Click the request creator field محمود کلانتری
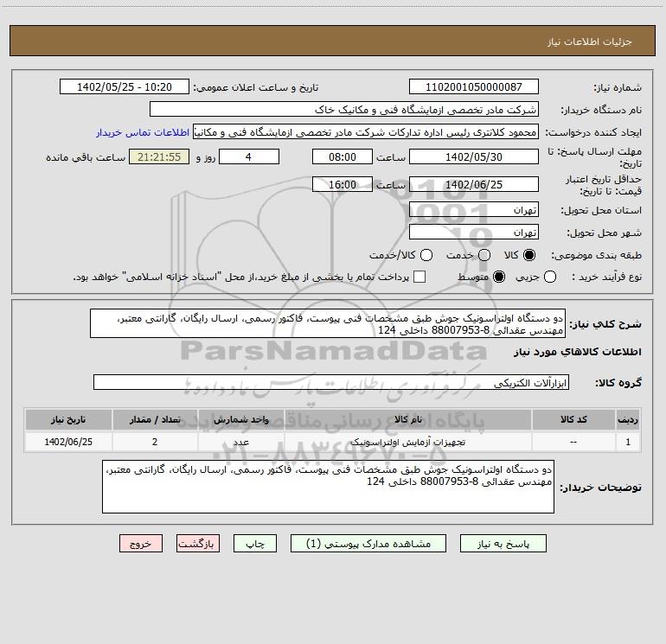This screenshot has width=666, height=644. click(x=366, y=132)
